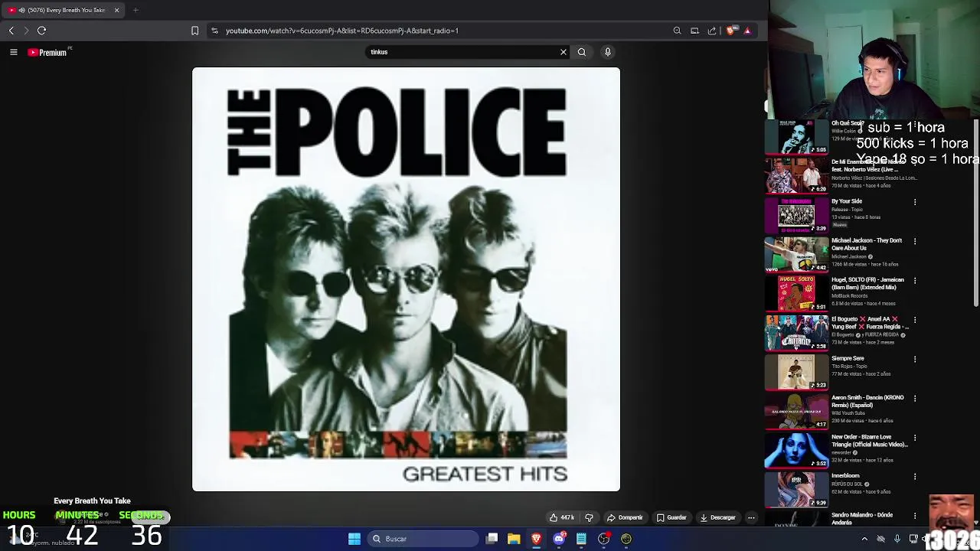Switch to Brave browser on the taskbar

click(536, 539)
